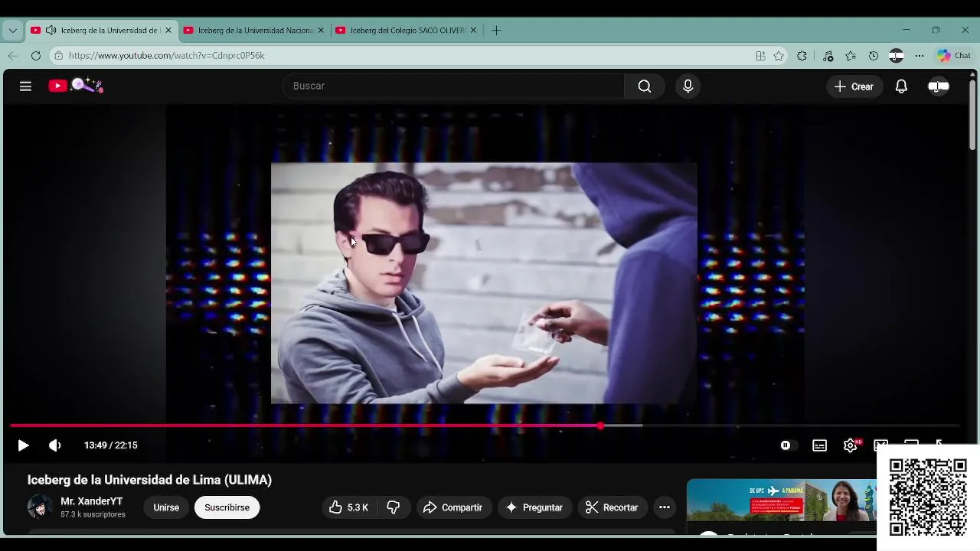Like the video with 5.3 K

point(348,507)
